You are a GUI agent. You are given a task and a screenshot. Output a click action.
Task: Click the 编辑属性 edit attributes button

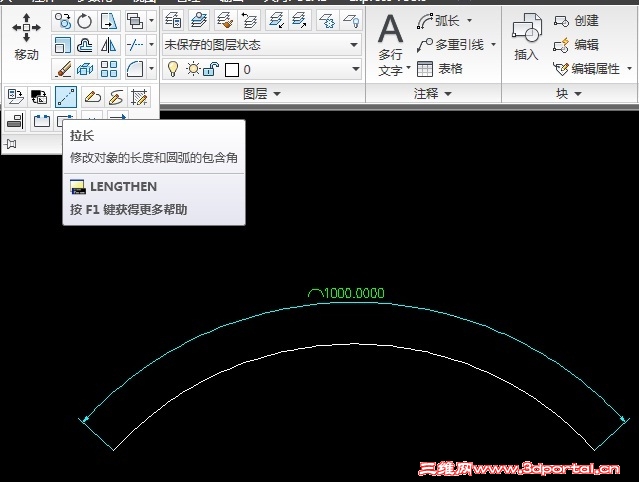point(587,68)
